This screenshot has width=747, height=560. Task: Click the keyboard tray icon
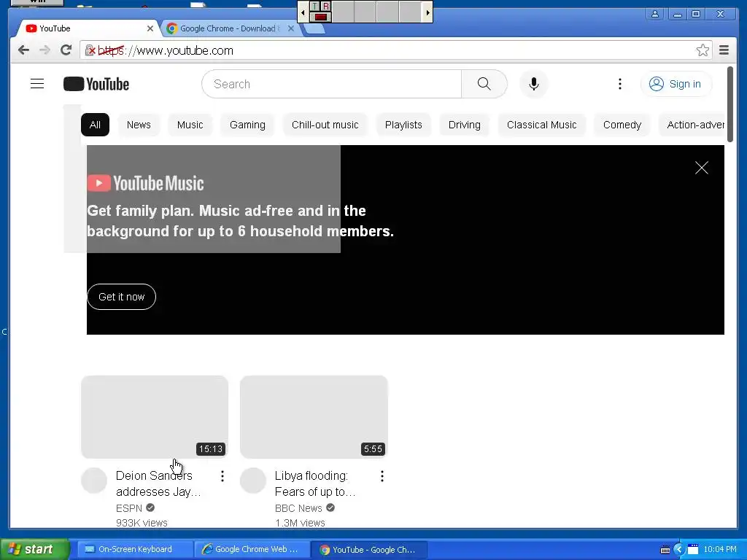pos(665,550)
